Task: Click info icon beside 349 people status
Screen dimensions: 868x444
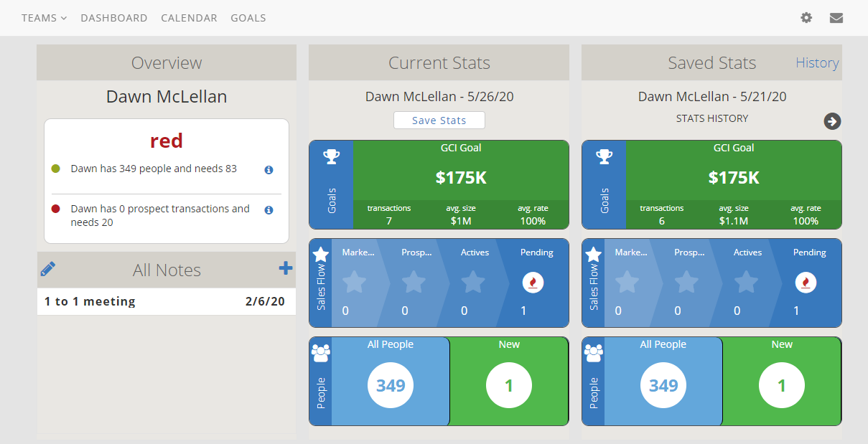Action: click(x=269, y=170)
